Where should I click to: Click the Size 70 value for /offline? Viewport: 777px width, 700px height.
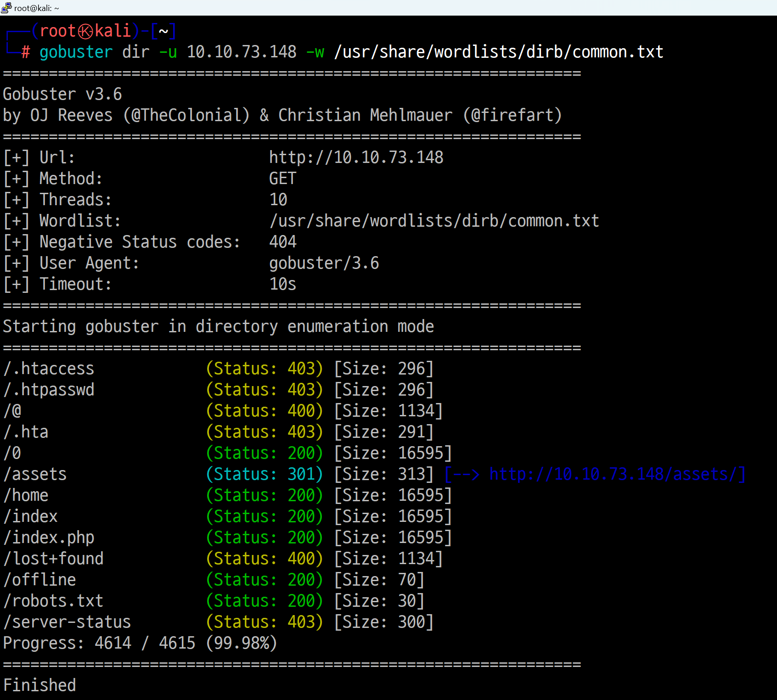coord(379,580)
